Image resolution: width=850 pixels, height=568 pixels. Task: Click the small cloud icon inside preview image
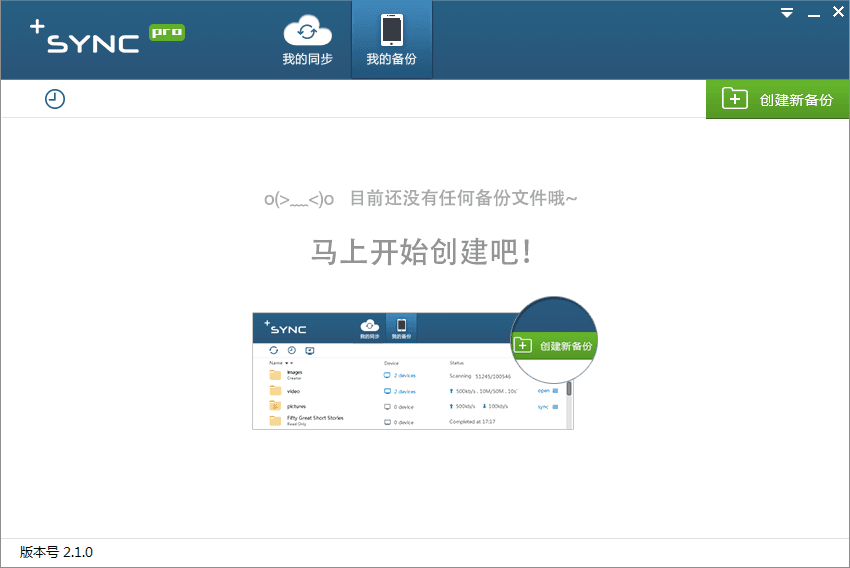[x=369, y=325]
